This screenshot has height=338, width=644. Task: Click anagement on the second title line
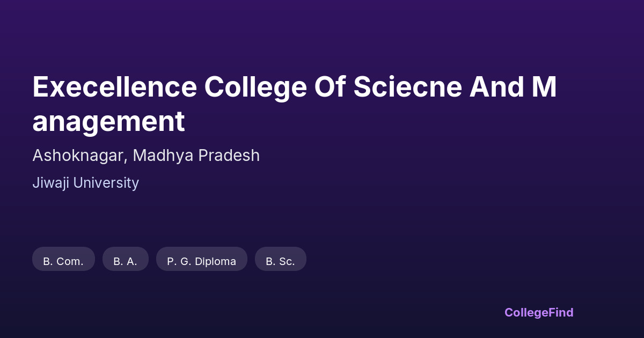(108, 122)
